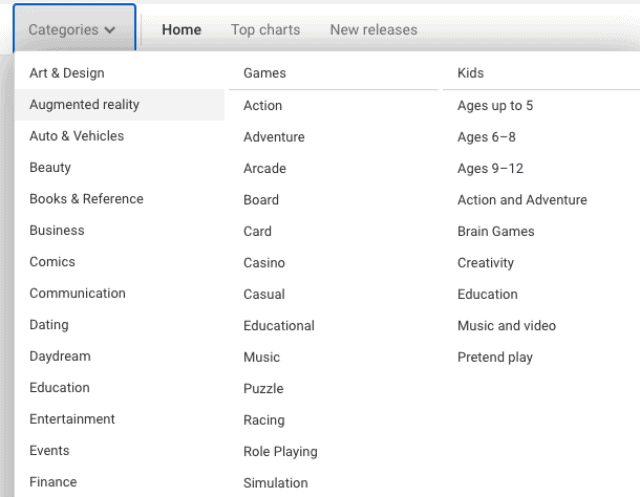Open Books & Reference category
The image size is (640, 497).
pos(87,199)
